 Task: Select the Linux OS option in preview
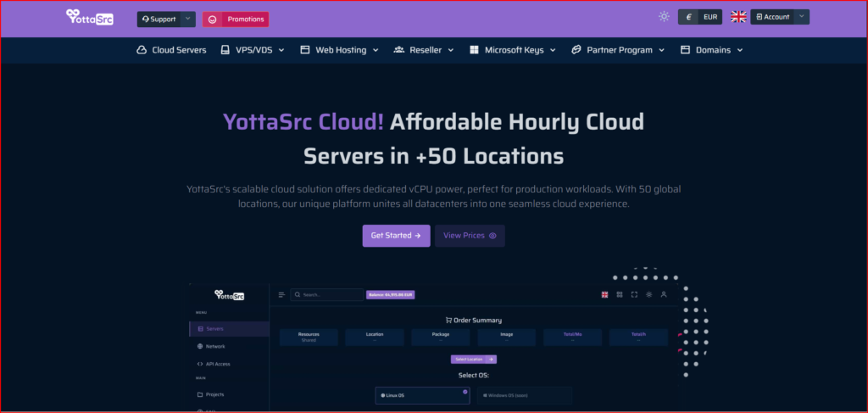pos(422,395)
